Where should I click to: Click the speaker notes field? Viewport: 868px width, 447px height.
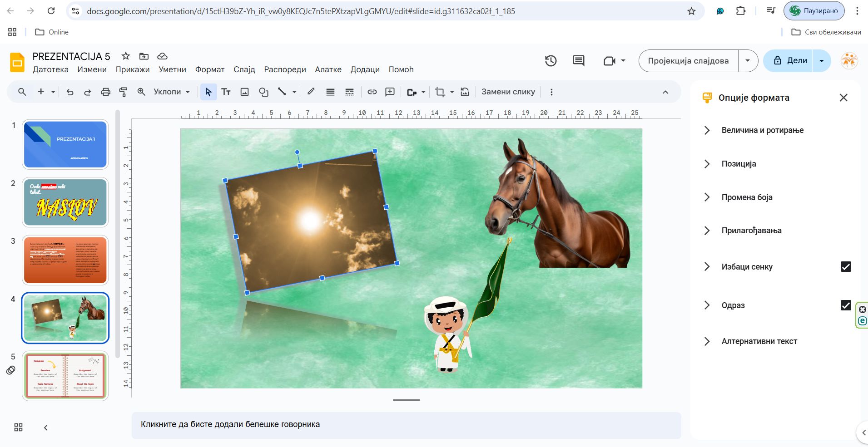[x=406, y=425]
